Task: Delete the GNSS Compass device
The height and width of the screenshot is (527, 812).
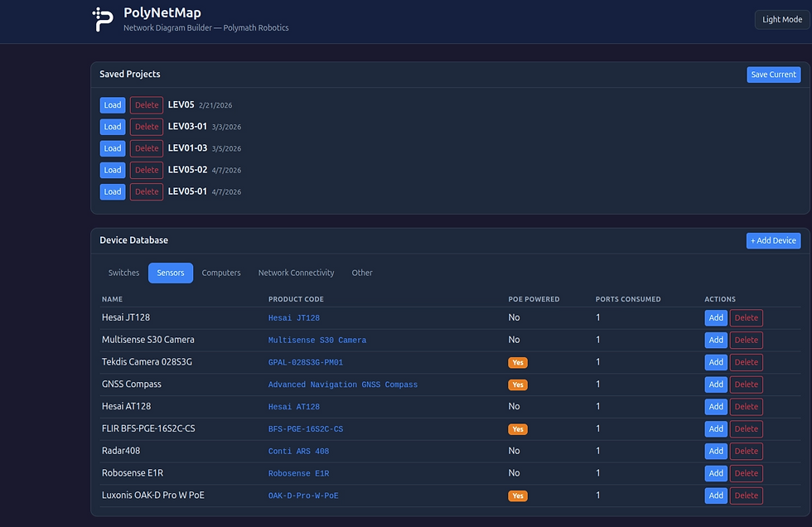Action: (746, 384)
